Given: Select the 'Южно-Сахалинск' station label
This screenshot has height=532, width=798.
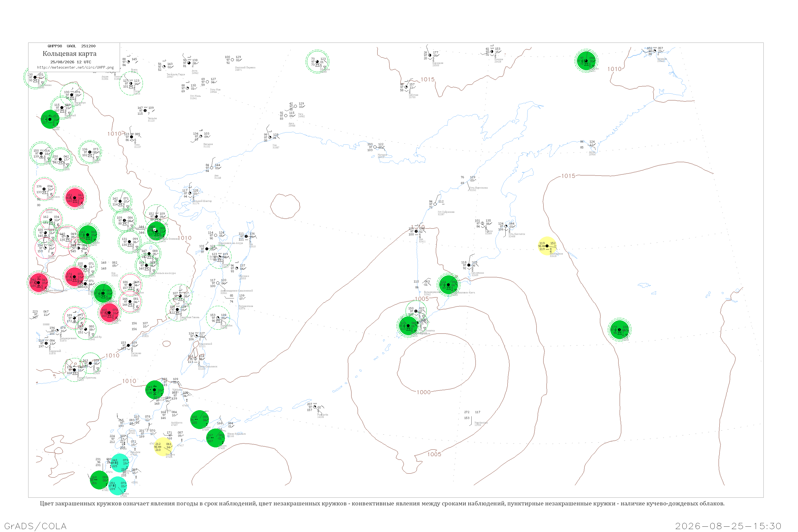Looking at the screenshot, I should [x=208, y=367].
